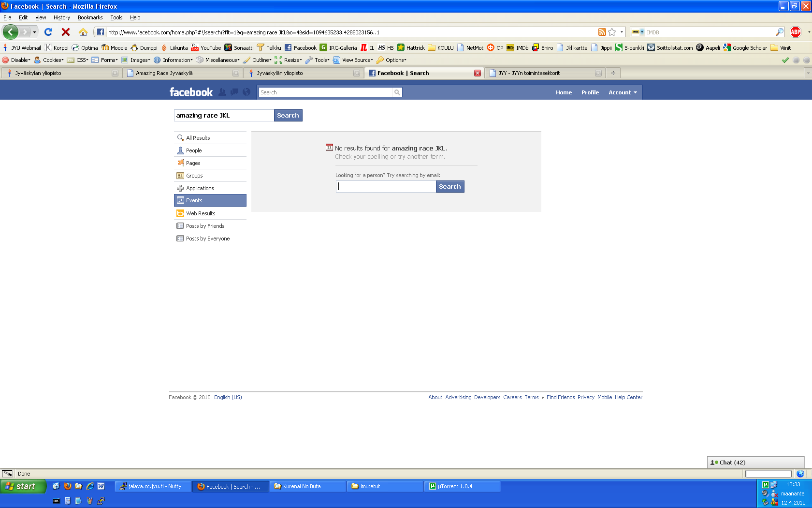Open the Images web developer menu
The width and height of the screenshot is (812, 508).
coord(136,60)
